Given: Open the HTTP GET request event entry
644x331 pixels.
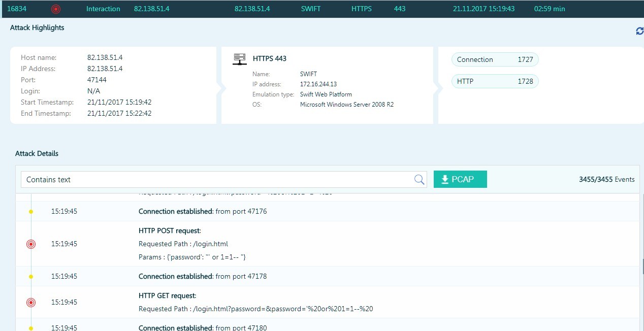Looking at the screenshot, I should click(167, 296).
